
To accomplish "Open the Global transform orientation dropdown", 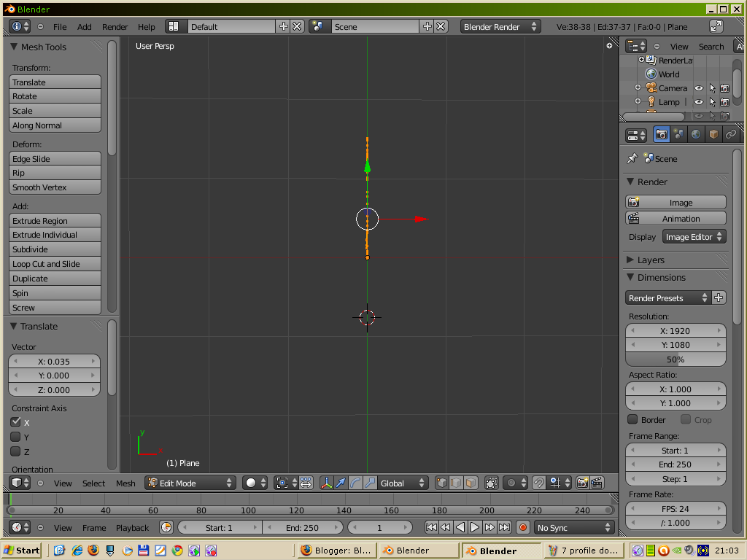I will 403,483.
